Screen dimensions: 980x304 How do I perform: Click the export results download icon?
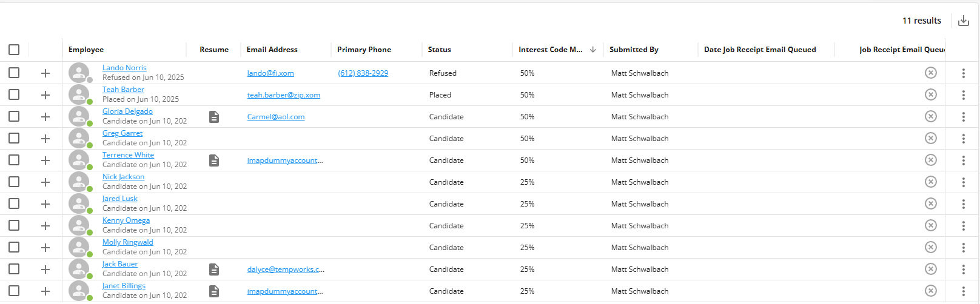963,21
